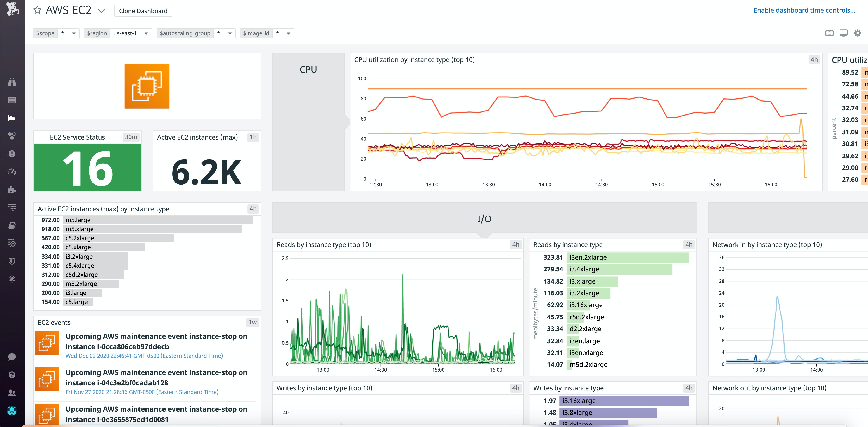Select the Events icon in the sidebar
The image size is (868, 427).
click(12, 100)
